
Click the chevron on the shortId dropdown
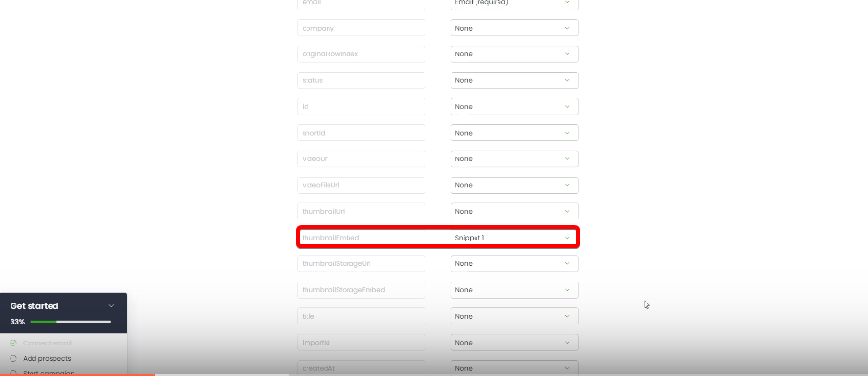click(x=567, y=133)
